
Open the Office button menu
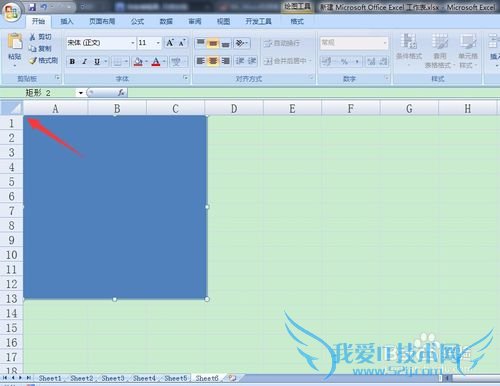12,11
